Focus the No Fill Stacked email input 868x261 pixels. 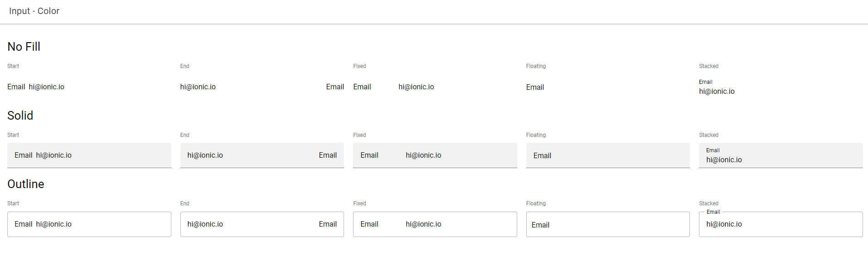click(x=781, y=87)
